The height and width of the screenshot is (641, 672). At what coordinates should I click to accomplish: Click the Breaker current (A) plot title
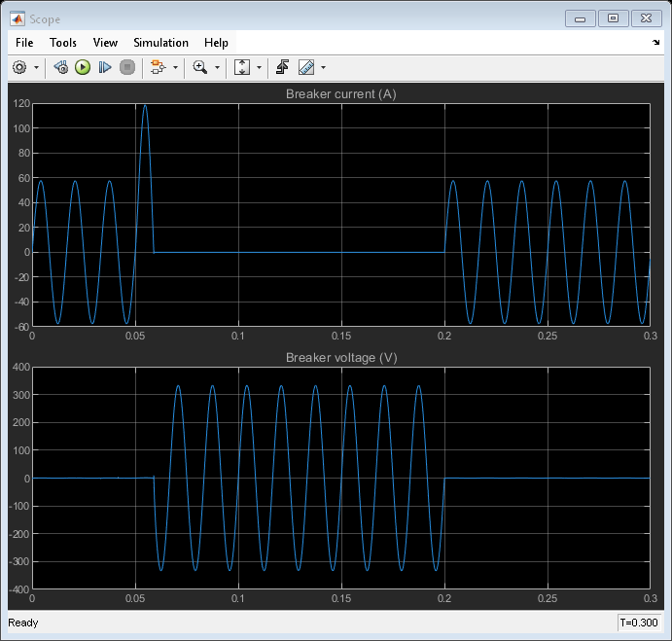pos(340,94)
